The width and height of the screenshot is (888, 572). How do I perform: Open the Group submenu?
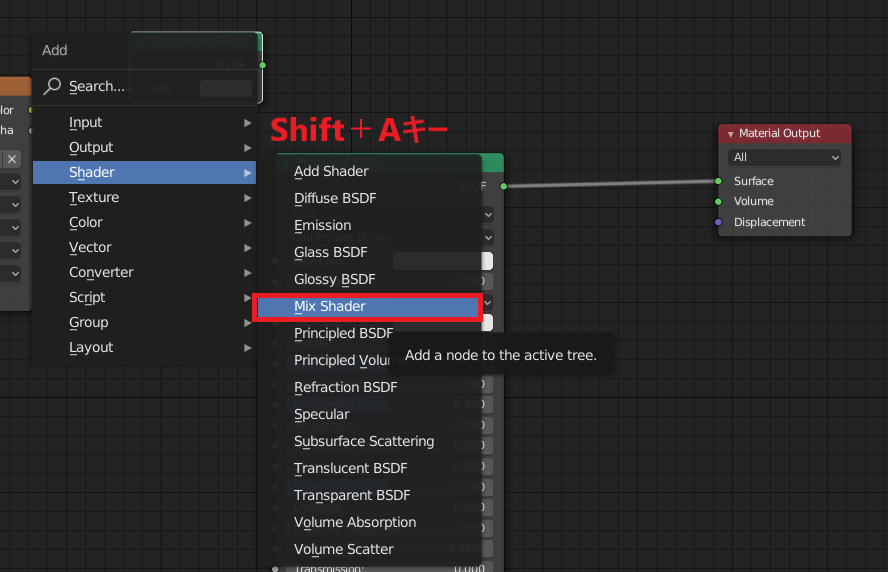click(x=144, y=322)
